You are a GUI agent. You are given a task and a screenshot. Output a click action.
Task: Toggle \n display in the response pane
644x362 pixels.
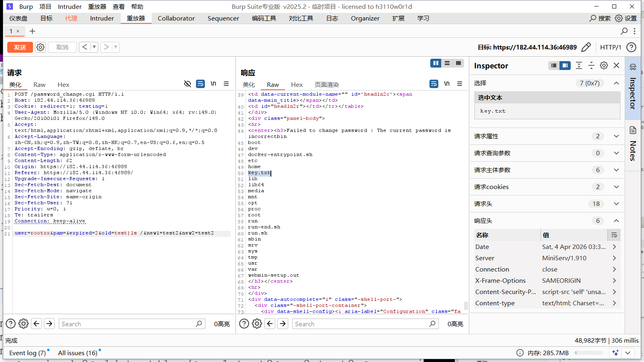(x=447, y=84)
